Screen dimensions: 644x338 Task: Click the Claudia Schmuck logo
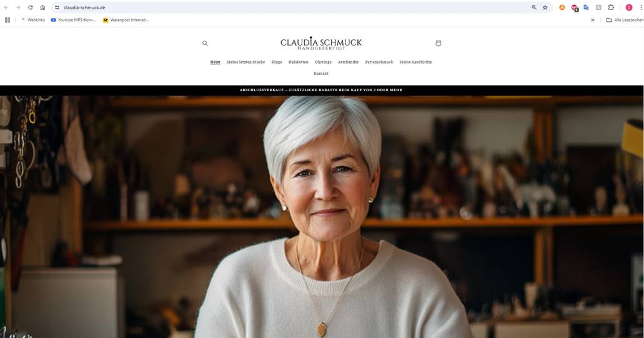pyautogui.click(x=321, y=43)
